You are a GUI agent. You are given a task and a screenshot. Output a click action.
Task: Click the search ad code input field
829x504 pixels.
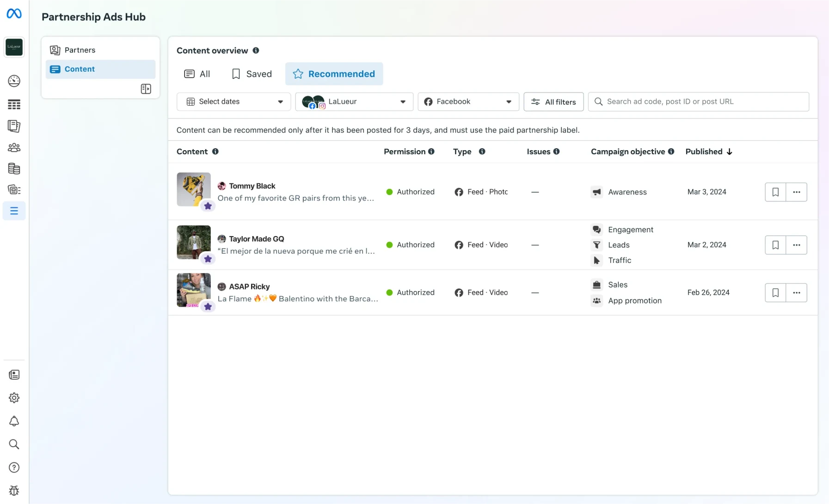coord(698,102)
